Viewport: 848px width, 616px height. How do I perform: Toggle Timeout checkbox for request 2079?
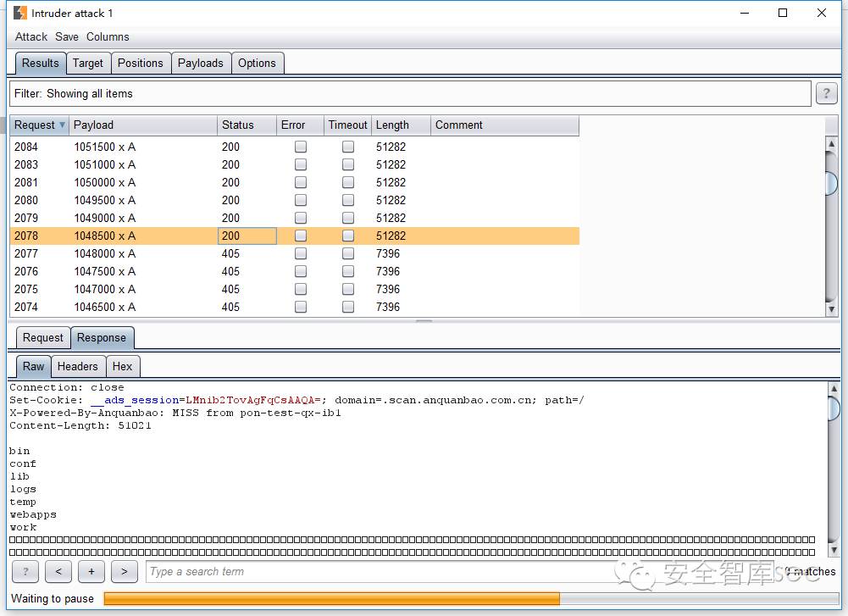pyautogui.click(x=348, y=218)
